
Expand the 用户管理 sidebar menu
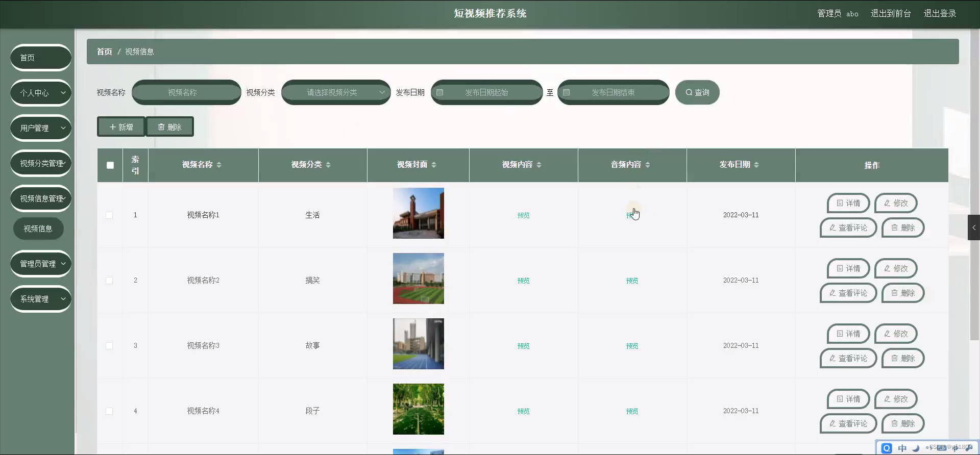click(41, 128)
